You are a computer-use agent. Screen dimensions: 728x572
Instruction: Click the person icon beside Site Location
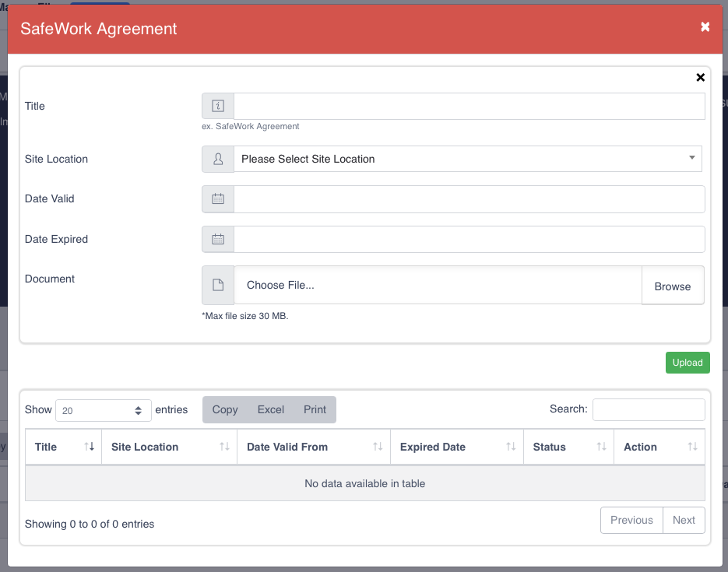coord(218,159)
